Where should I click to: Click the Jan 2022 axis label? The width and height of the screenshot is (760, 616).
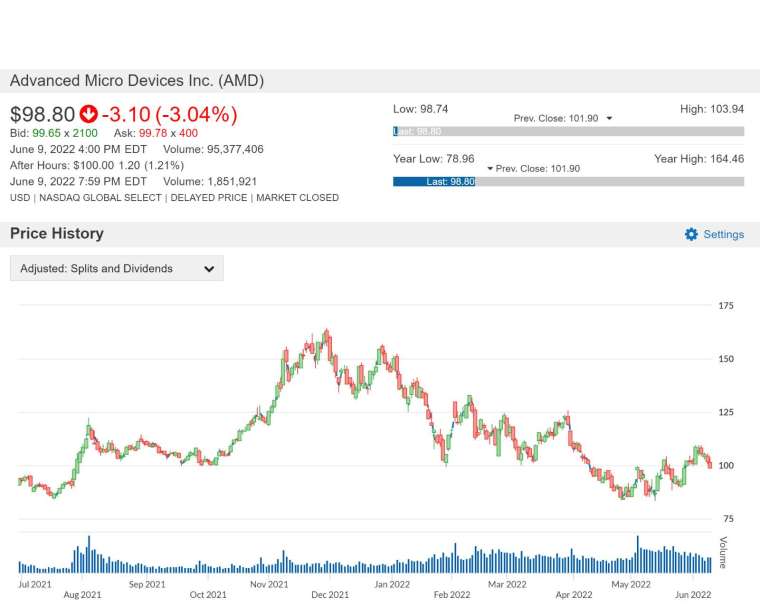point(392,584)
